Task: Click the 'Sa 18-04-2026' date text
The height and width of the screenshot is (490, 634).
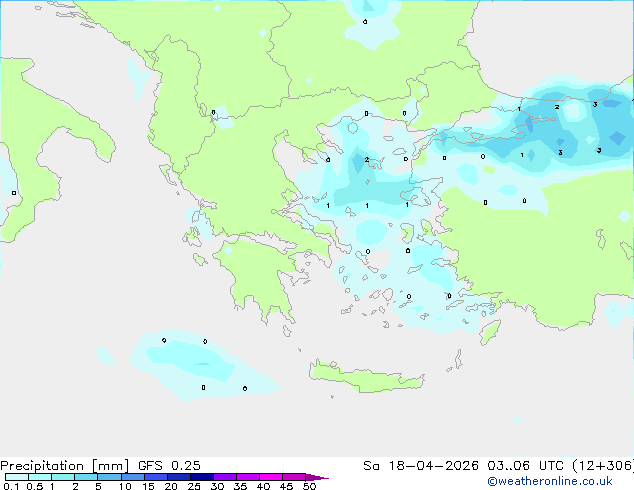Action: pyautogui.click(x=421, y=466)
